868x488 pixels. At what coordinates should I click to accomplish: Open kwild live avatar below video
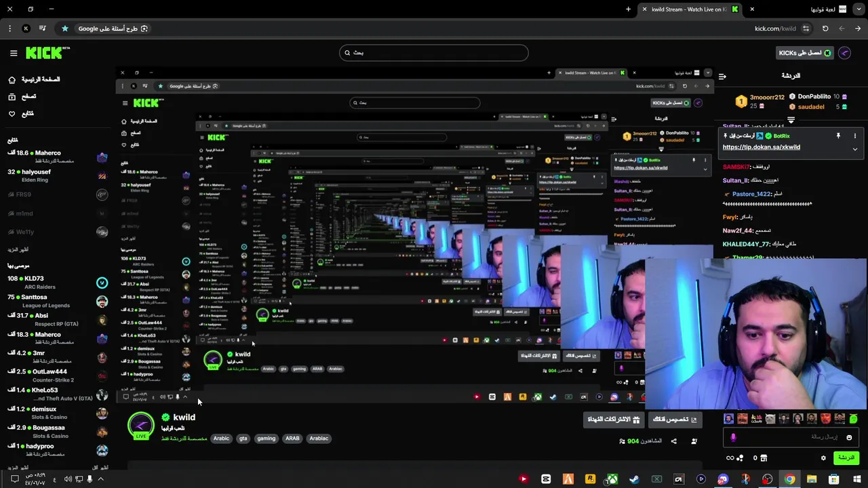(141, 426)
